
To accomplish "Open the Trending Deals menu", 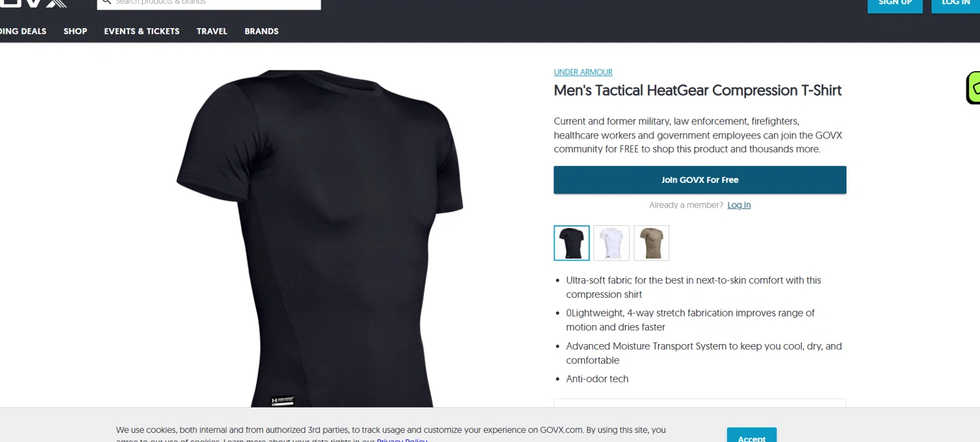I will coord(23,31).
